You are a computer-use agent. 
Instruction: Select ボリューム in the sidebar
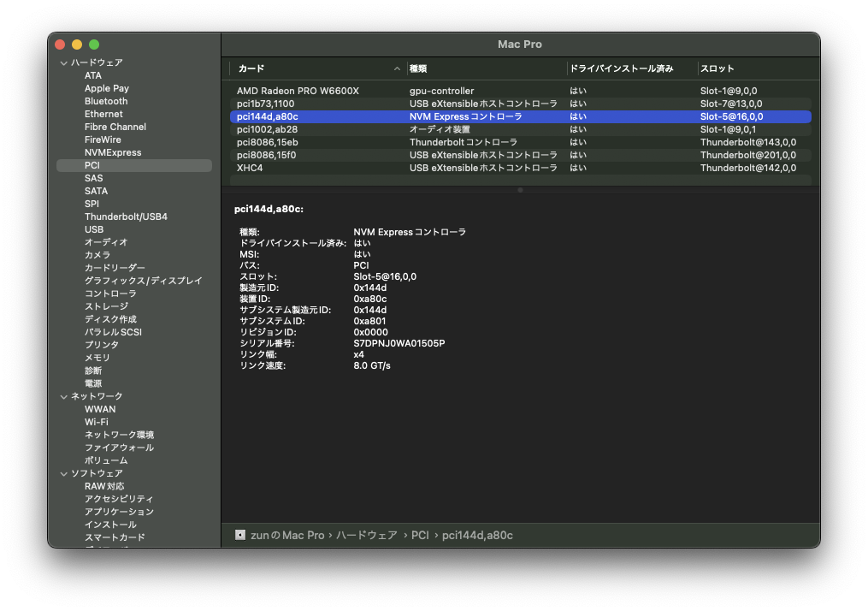coord(106,460)
